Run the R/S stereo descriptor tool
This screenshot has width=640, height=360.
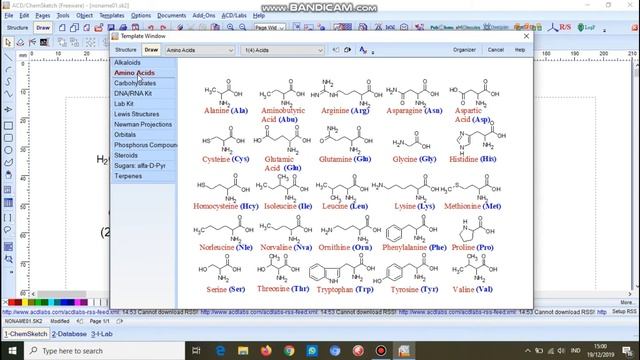[560, 27]
